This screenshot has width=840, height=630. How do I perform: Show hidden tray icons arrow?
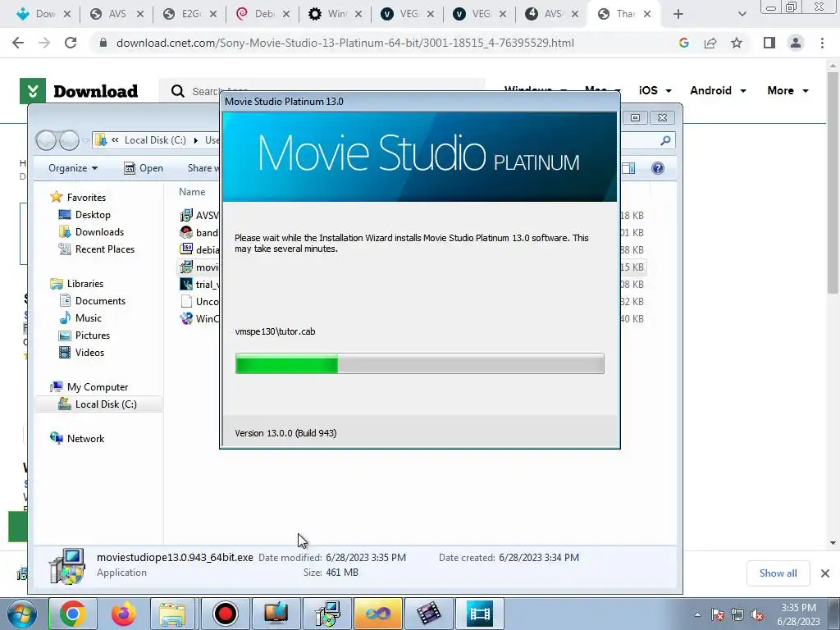tap(697, 615)
